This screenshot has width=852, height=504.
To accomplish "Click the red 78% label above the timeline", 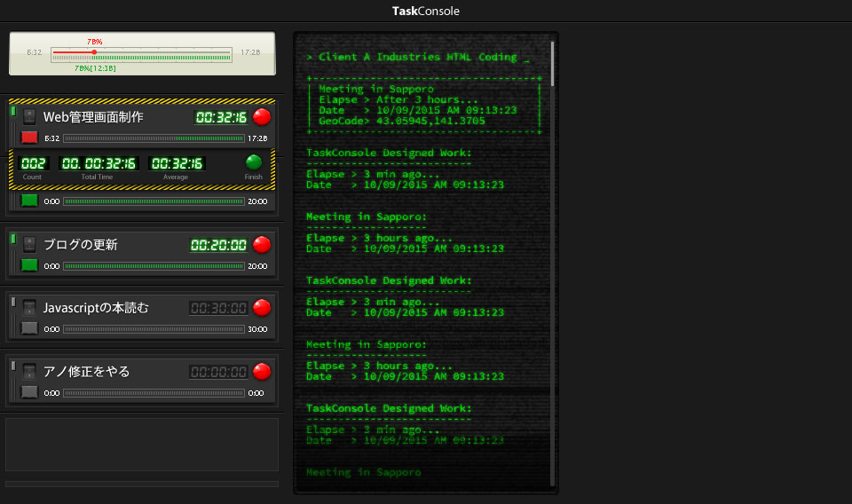I will (95, 42).
